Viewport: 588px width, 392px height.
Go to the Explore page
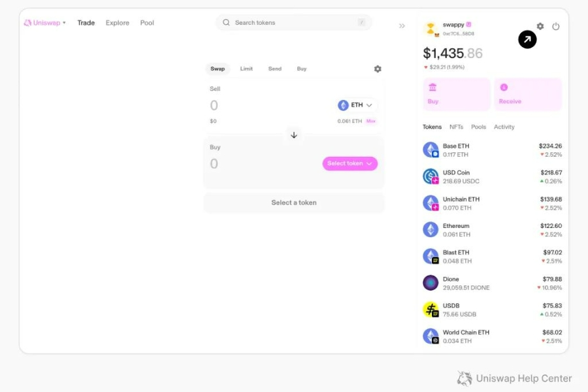(x=118, y=23)
